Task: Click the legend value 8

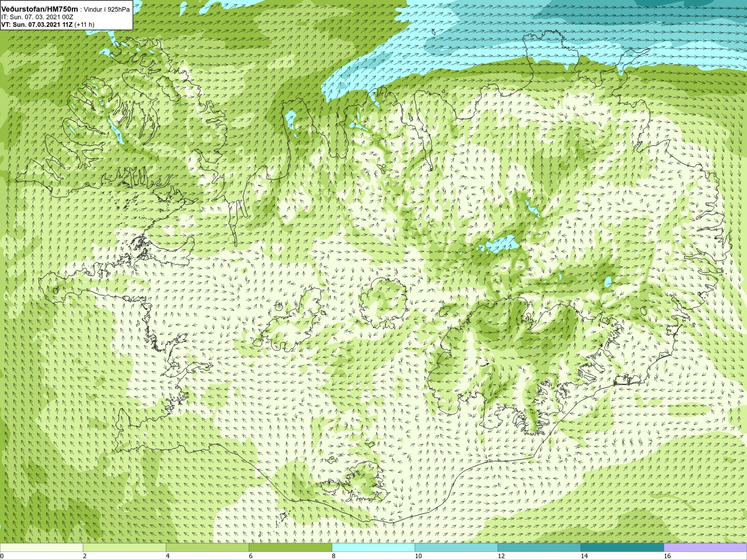Action: tap(334, 556)
